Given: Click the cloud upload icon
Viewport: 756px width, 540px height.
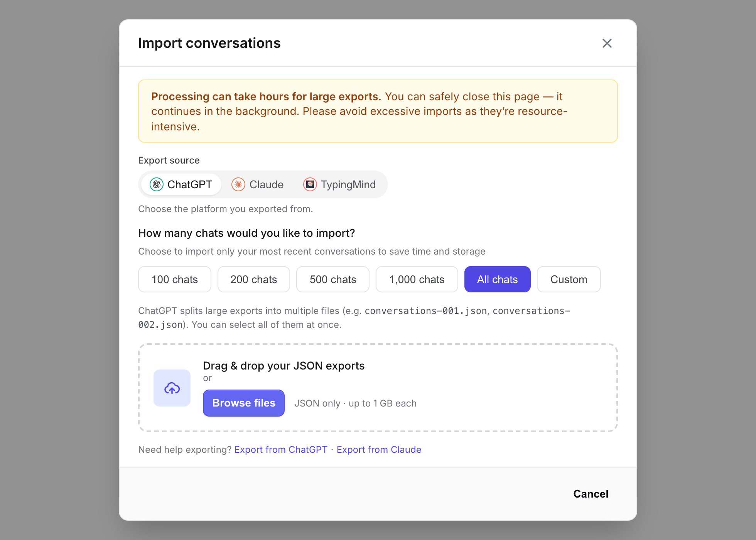Looking at the screenshot, I should coord(172,388).
